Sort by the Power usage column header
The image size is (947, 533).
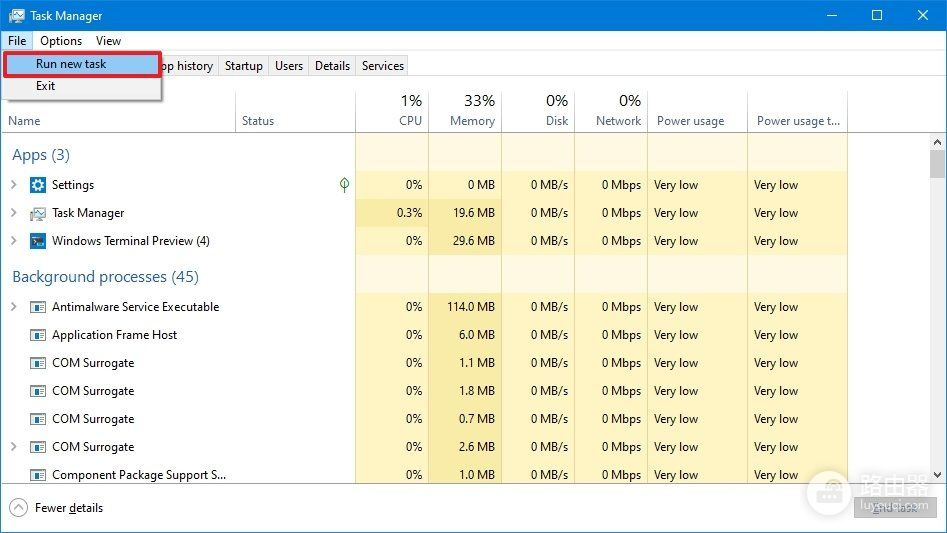pyautogui.click(x=698, y=112)
